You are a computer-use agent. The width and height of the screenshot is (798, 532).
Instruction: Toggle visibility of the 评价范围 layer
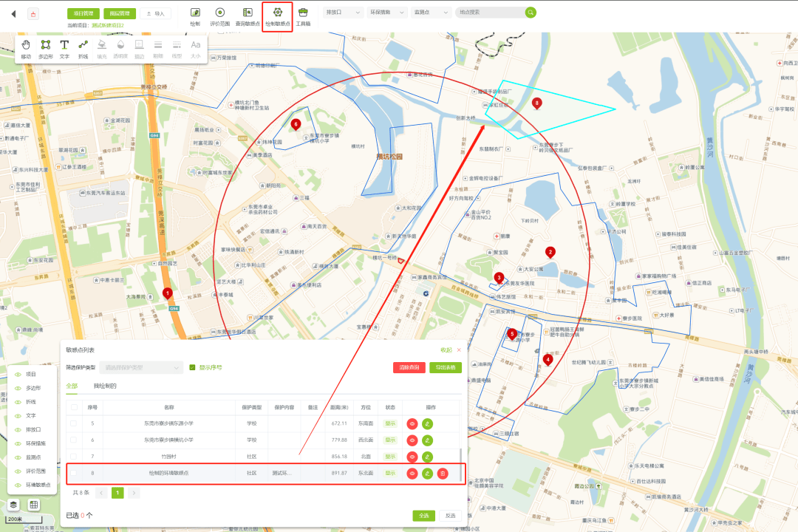(18, 471)
